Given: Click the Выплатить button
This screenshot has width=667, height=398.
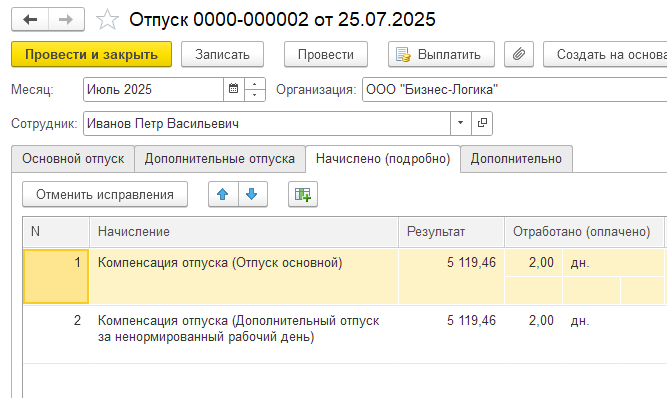Looking at the screenshot, I should [441, 54].
